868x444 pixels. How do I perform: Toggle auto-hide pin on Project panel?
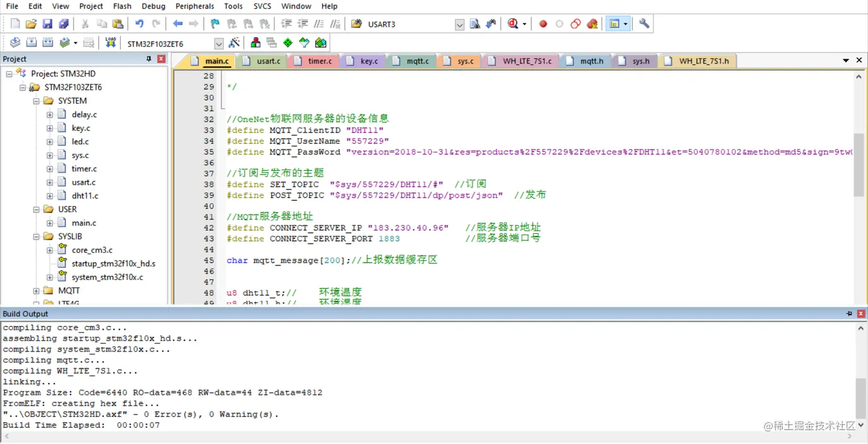coord(149,59)
